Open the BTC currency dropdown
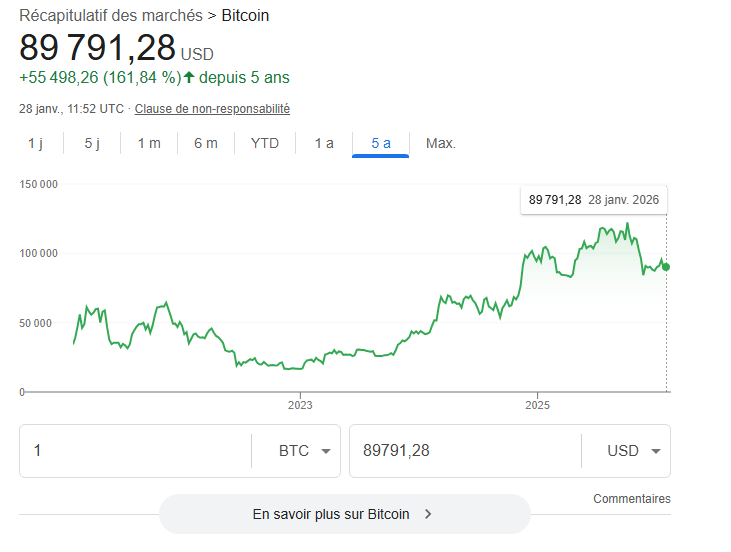Screen dimensions: 731x552 tap(305, 451)
